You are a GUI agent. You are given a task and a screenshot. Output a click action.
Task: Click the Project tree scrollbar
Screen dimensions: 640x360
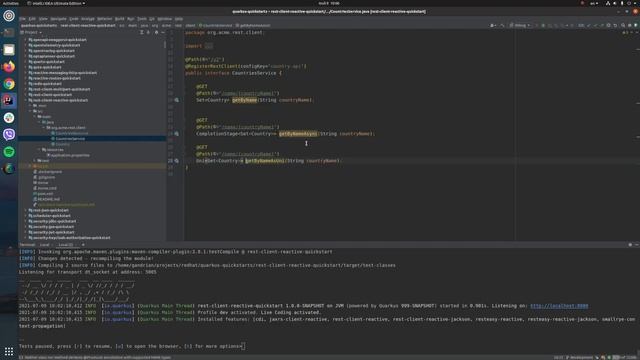click(x=165, y=44)
